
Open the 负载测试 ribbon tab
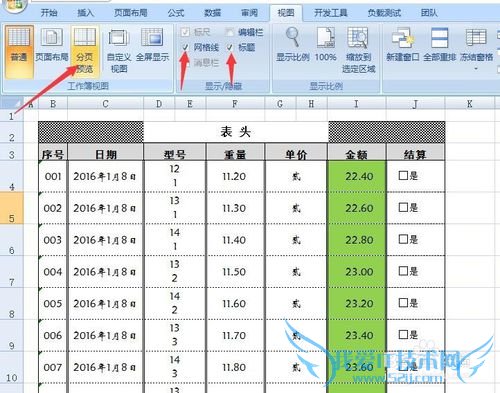point(384,13)
